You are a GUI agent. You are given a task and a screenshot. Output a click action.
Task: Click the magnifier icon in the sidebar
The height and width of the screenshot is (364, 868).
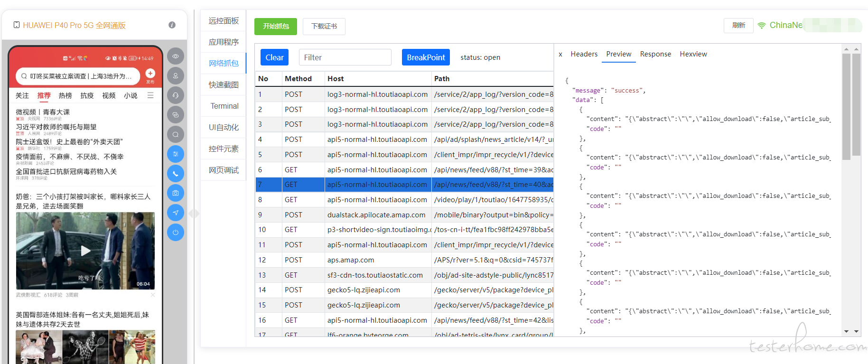click(x=176, y=134)
